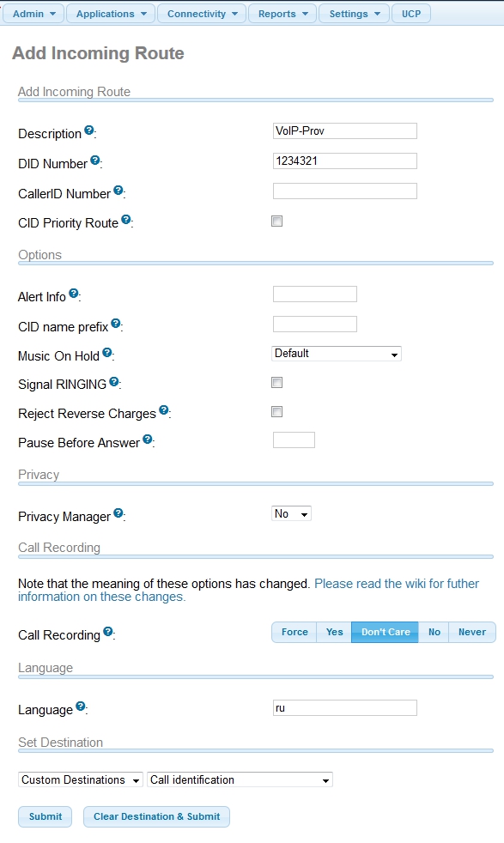Viewport: 504px width, 843px height.
Task: Open the Custom Destinations dropdown
Action: coord(81,779)
